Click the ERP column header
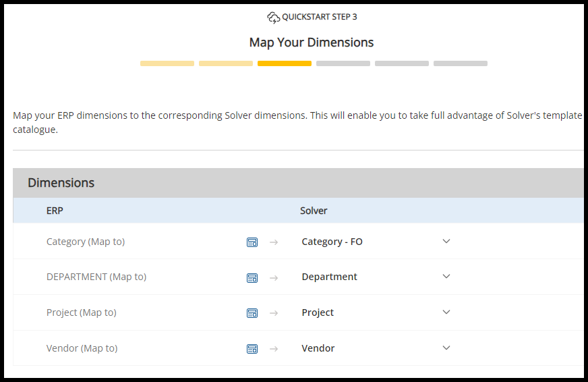Image resolution: width=588 pixels, height=382 pixels. click(x=55, y=211)
